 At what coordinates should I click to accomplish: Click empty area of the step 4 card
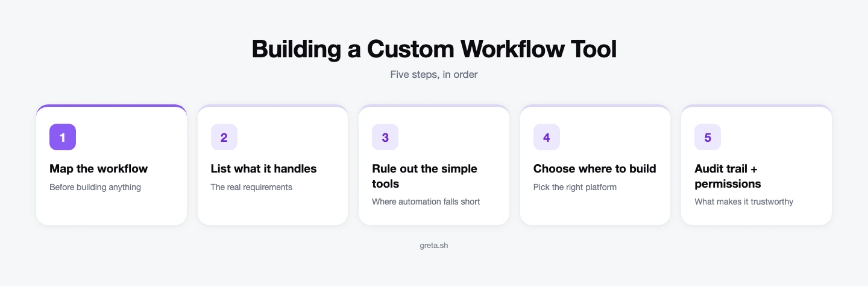coord(595,209)
